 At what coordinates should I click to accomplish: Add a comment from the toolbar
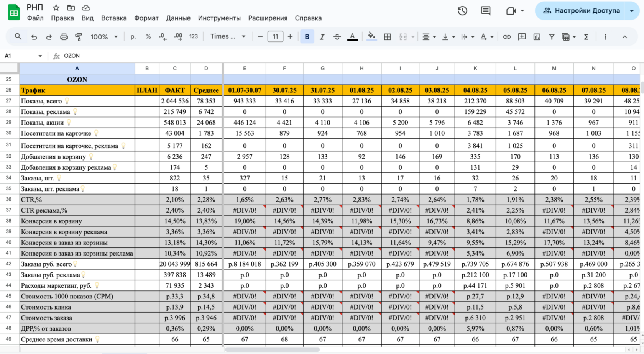(522, 37)
